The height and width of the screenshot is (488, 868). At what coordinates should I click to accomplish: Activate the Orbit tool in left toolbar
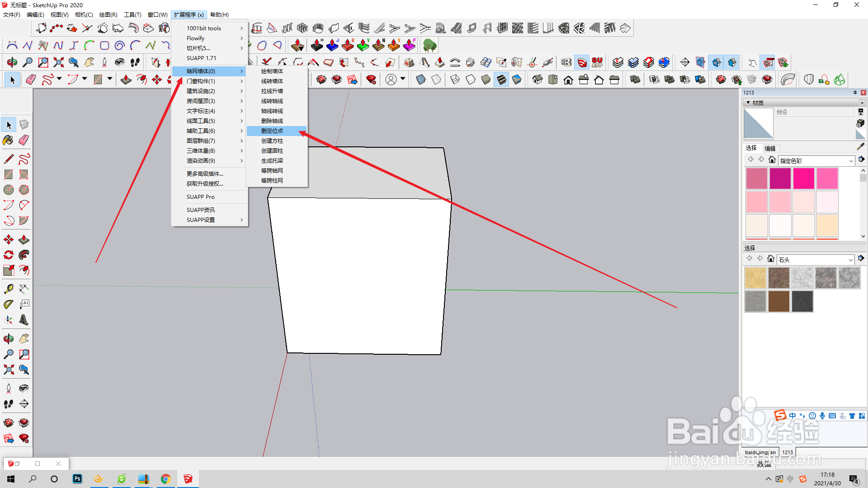8,339
